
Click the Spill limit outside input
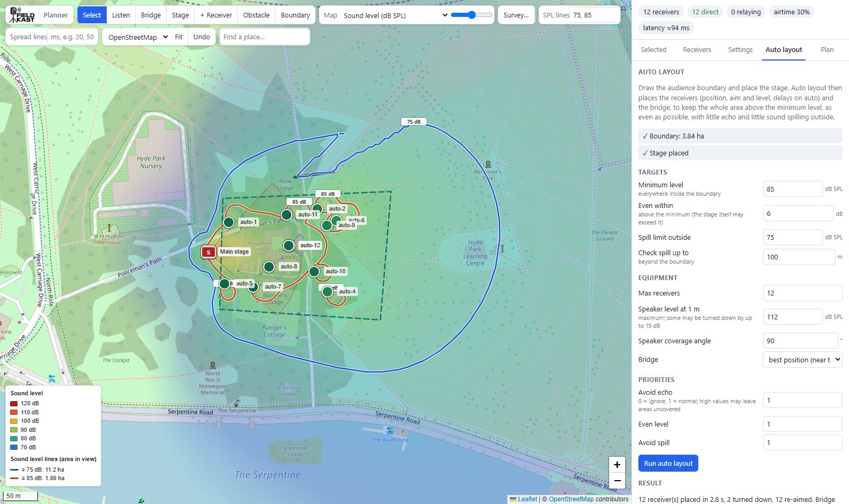click(793, 237)
